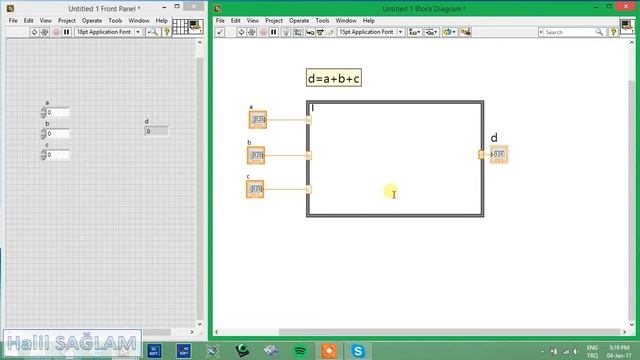Click the VI icon in Front Panel window
This screenshot has width=640, height=360.
[x=196, y=27]
